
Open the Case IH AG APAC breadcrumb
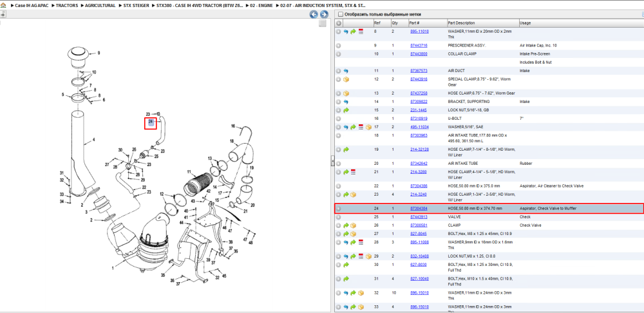31,6
